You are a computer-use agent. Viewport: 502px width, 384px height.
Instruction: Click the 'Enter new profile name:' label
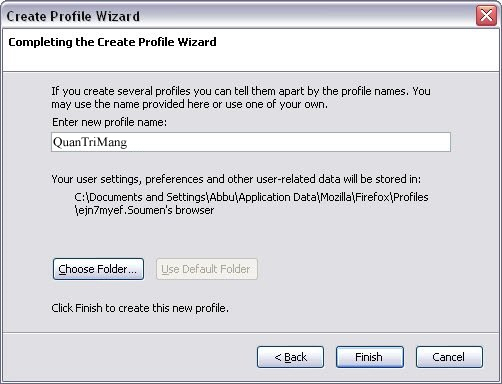(109, 122)
